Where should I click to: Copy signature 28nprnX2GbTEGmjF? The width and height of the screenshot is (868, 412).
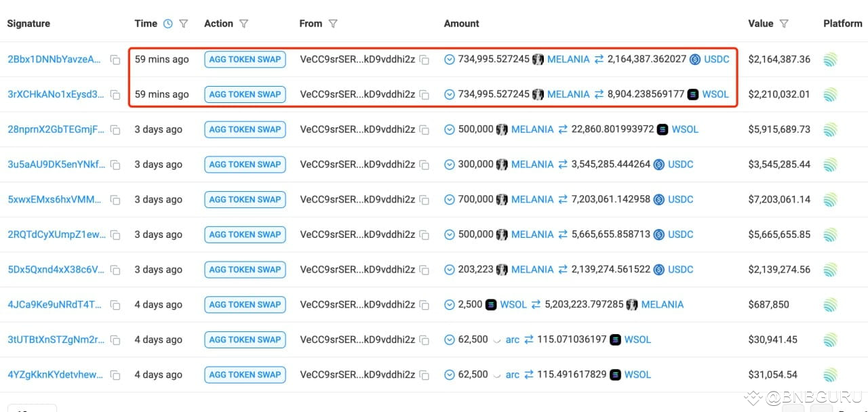point(115,129)
